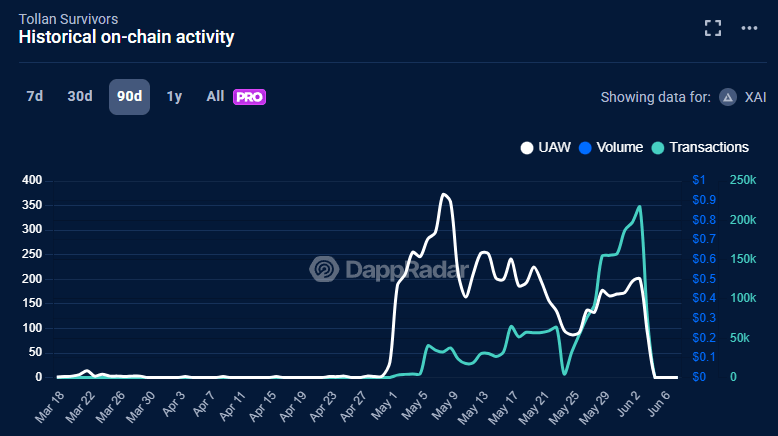Image resolution: width=778 pixels, height=436 pixels.
Task: Click the teal Transactions legend dot
Action: tap(658, 148)
